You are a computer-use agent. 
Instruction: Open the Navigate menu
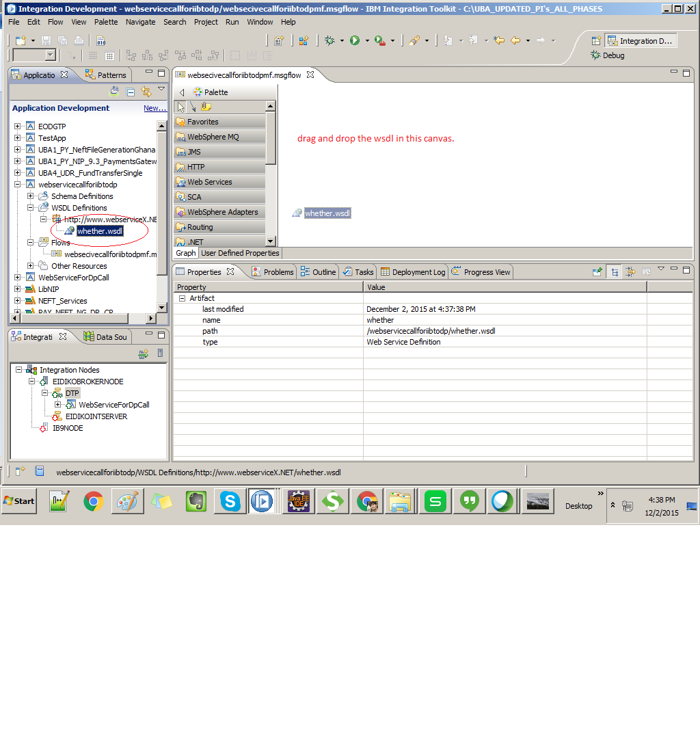[x=140, y=22]
